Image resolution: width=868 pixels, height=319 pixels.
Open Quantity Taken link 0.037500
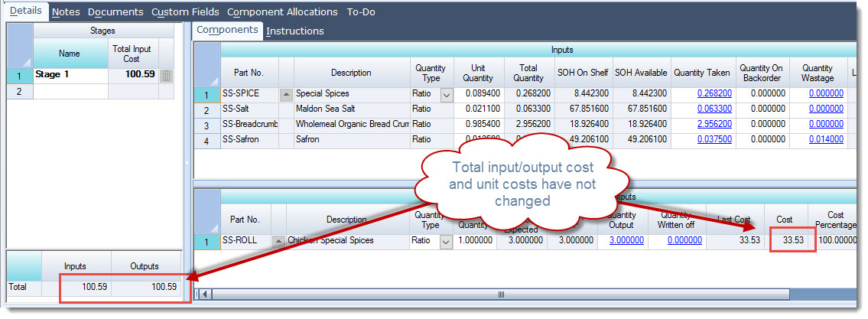click(x=714, y=139)
